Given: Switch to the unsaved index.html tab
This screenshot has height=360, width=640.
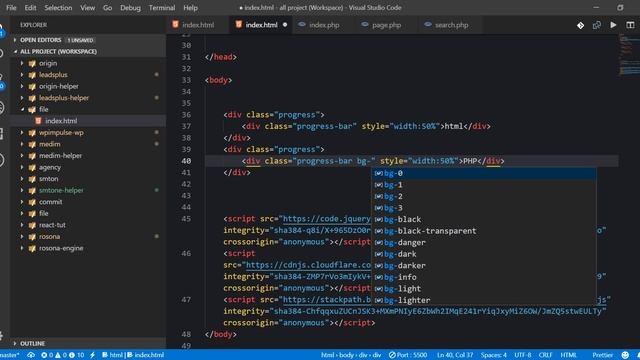Looking at the screenshot, I should 261,25.
